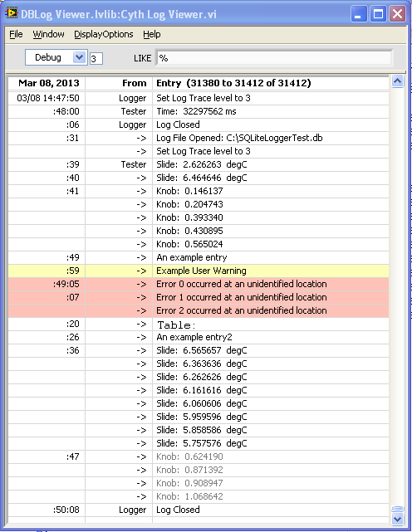Click the LabVIEW VI icon in title bar

11,13
